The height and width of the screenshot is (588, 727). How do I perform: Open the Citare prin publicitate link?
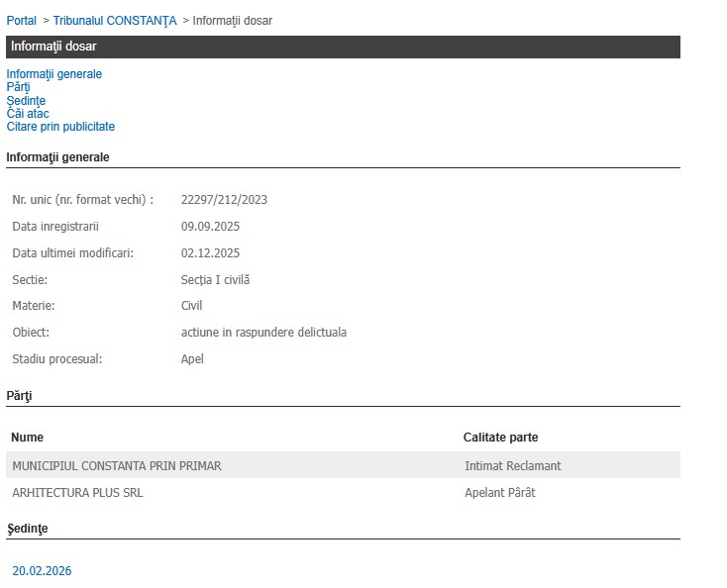click(x=60, y=127)
